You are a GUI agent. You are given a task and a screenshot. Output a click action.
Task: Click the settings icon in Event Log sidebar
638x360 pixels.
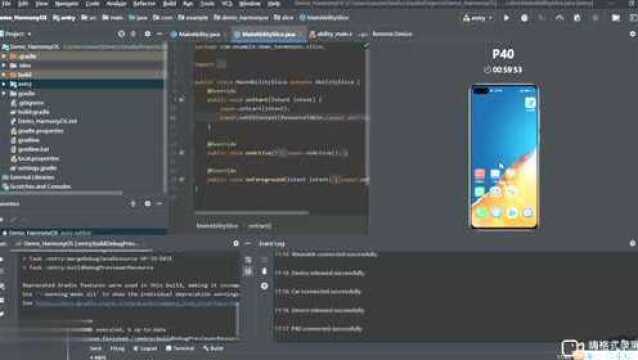264,286
